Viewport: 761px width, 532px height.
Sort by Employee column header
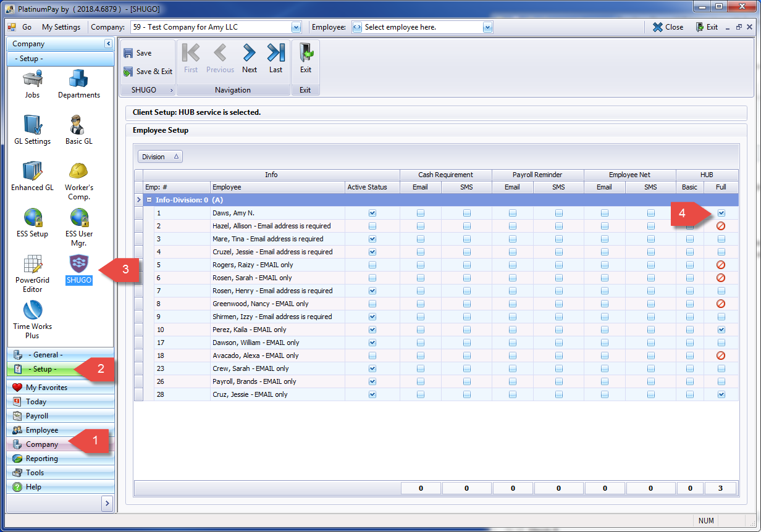tap(277, 187)
